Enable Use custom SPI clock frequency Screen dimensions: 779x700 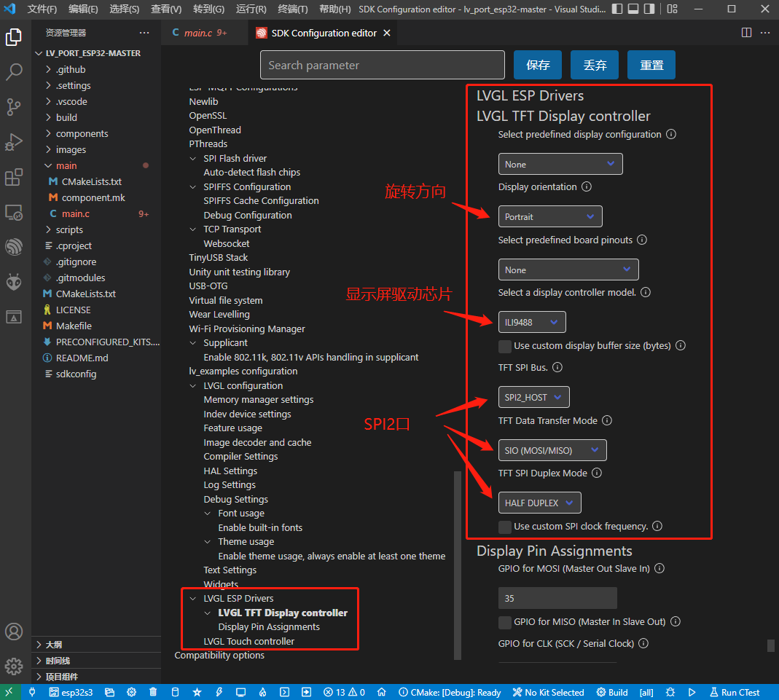click(505, 527)
